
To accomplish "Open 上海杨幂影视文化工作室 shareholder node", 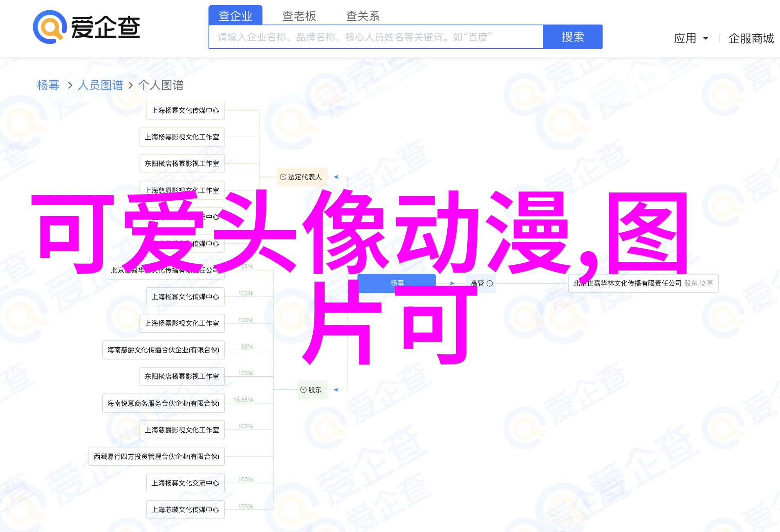I will tap(182, 323).
